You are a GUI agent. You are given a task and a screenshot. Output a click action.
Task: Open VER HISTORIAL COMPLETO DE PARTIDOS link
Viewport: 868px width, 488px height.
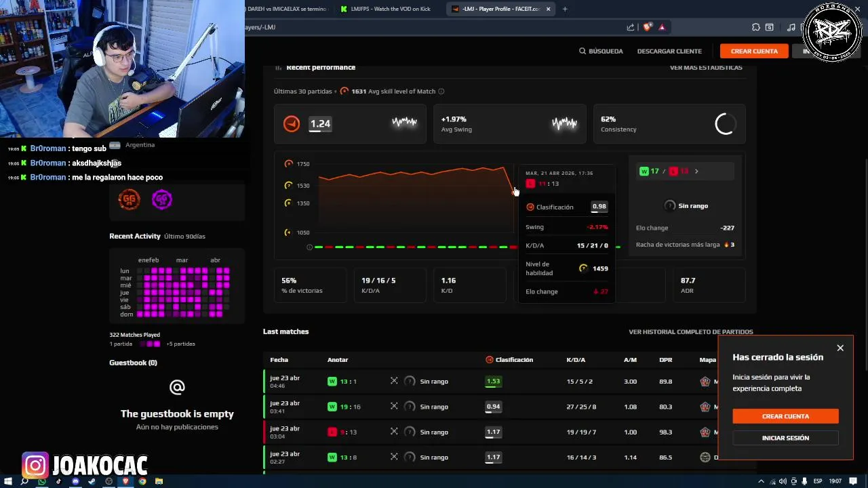(691, 332)
